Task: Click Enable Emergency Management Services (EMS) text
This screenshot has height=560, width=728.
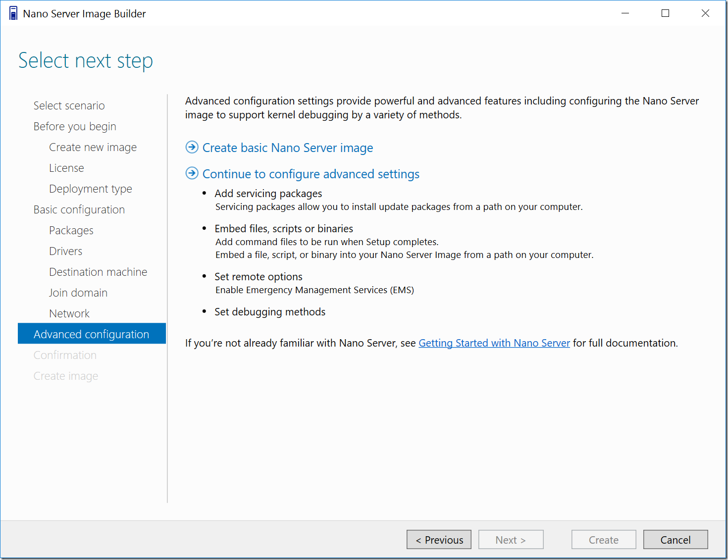Action: coord(314,290)
